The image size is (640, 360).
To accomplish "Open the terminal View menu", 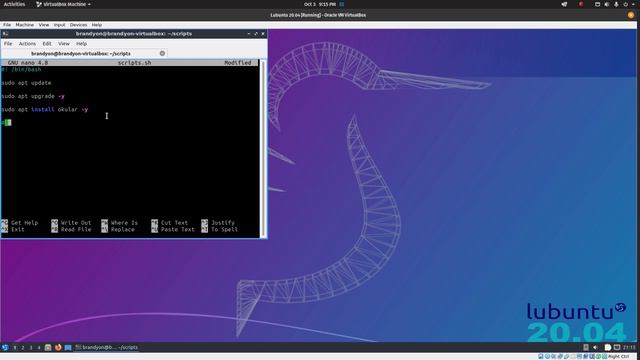I will (64, 44).
